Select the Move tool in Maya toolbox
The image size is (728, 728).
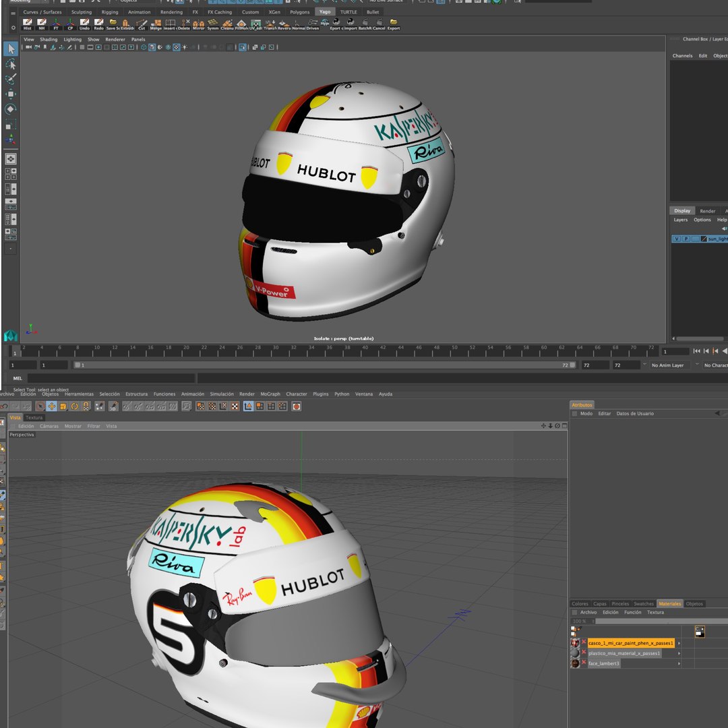point(11,94)
